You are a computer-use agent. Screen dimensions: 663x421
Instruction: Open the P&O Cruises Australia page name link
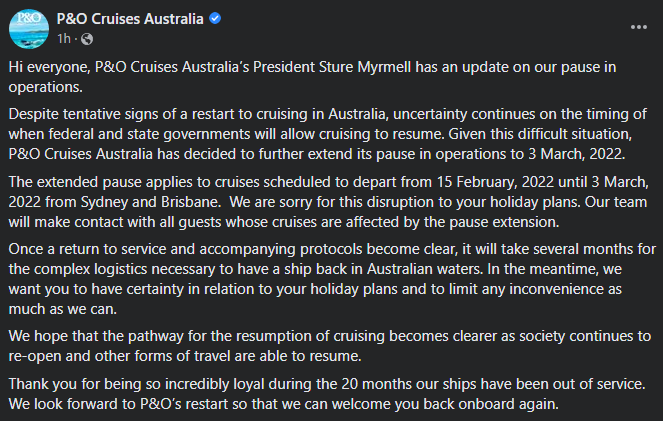(x=130, y=19)
